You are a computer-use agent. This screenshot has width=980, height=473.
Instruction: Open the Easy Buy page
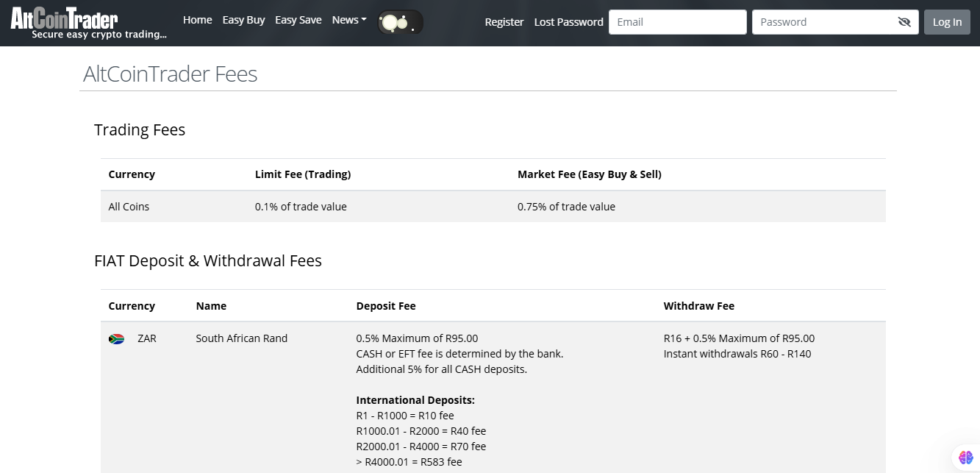click(243, 20)
